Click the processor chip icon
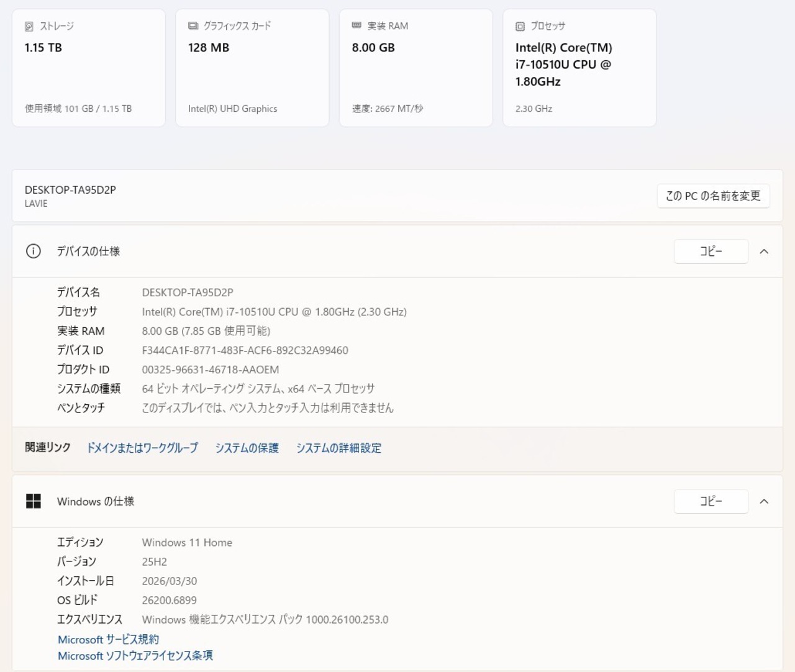 (520, 26)
